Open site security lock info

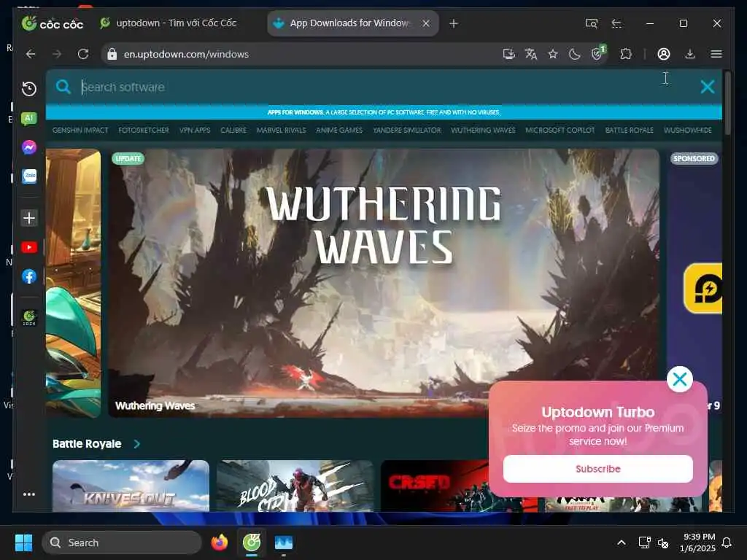(x=112, y=54)
